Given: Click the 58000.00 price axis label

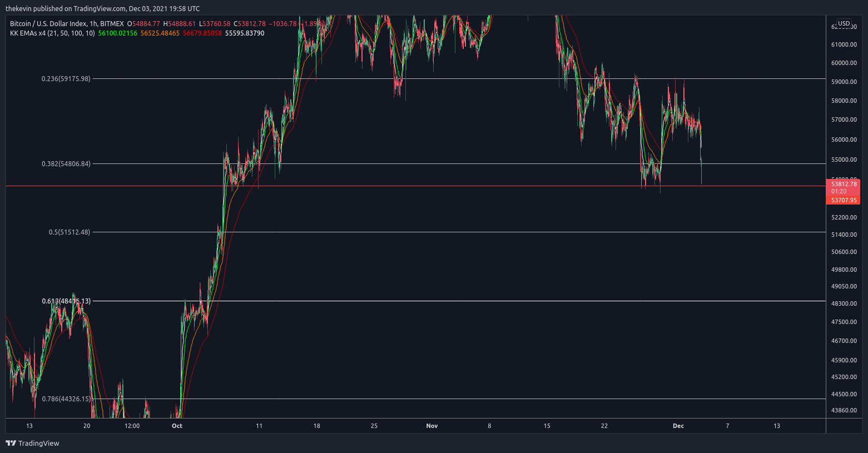Looking at the screenshot, I should tap(844, 101).
